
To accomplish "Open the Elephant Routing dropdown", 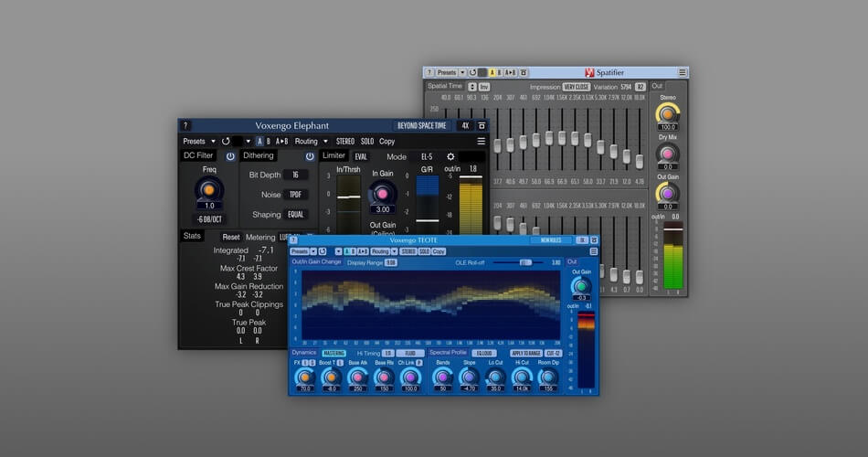I will [x=311, y=142].
